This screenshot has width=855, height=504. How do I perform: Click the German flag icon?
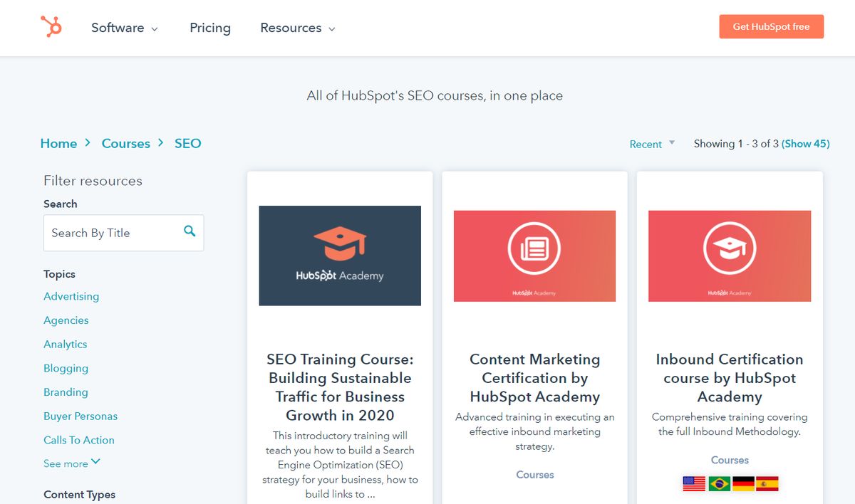[x=743, y=483]
